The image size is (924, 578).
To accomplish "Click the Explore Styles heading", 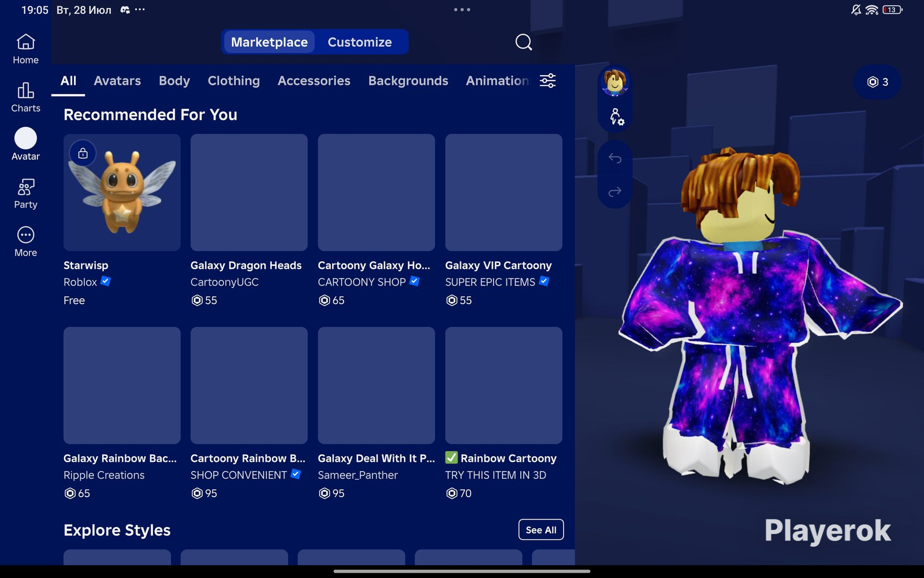I will click(x=117, y=530).
